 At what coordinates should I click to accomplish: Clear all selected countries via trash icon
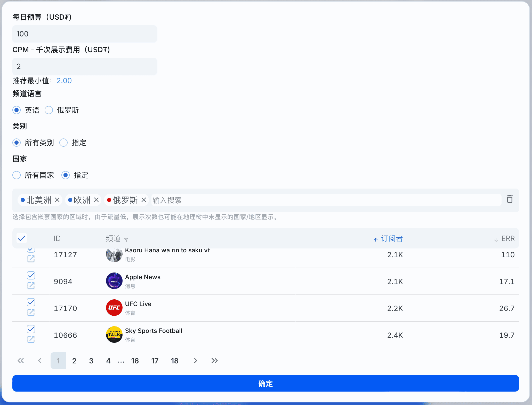click(x=510, y=200)
